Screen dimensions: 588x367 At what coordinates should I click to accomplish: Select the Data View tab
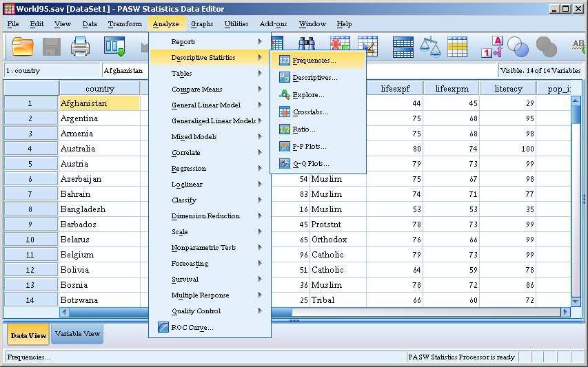click(x=28, y=335)
